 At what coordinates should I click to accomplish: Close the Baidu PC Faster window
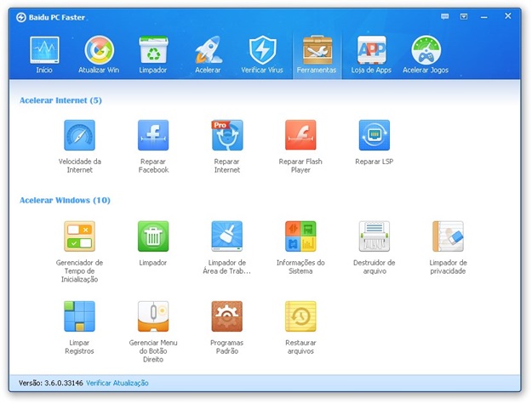[508, 15]
